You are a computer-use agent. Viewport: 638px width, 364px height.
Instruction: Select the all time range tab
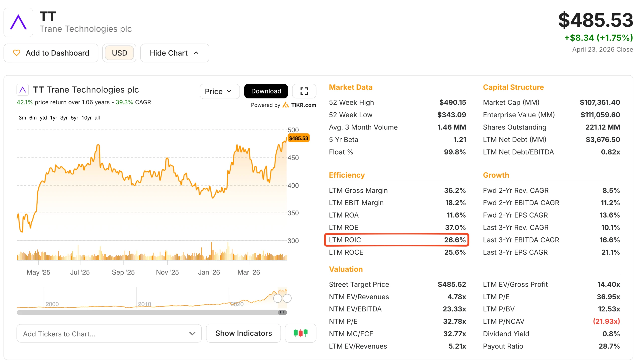(97, 118)
